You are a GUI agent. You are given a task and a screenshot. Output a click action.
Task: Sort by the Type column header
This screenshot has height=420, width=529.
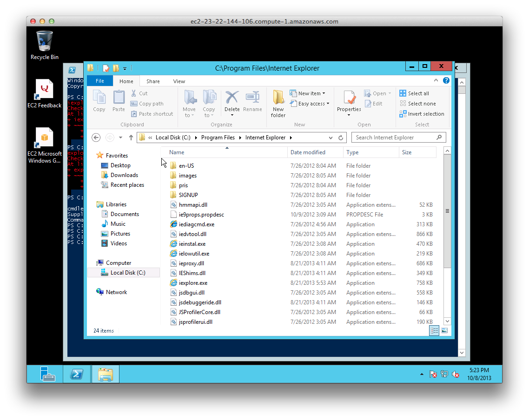point(371,152)
